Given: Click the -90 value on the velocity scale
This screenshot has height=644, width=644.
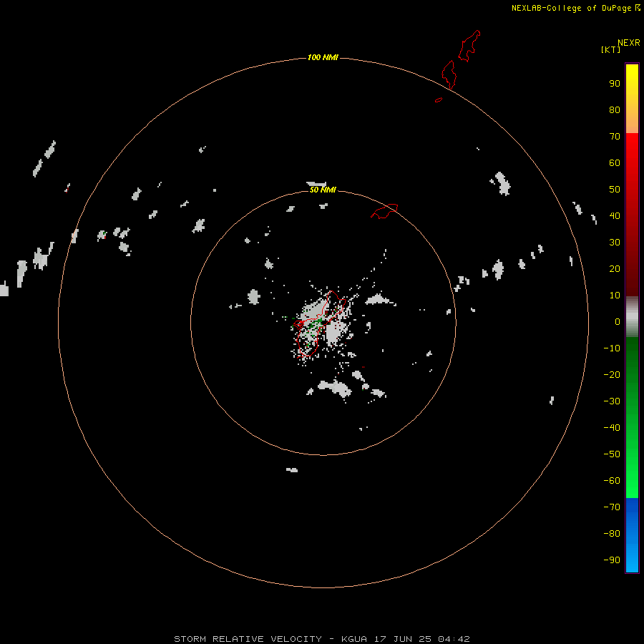Looking at the screenshot, I should (x=612, y=560).
